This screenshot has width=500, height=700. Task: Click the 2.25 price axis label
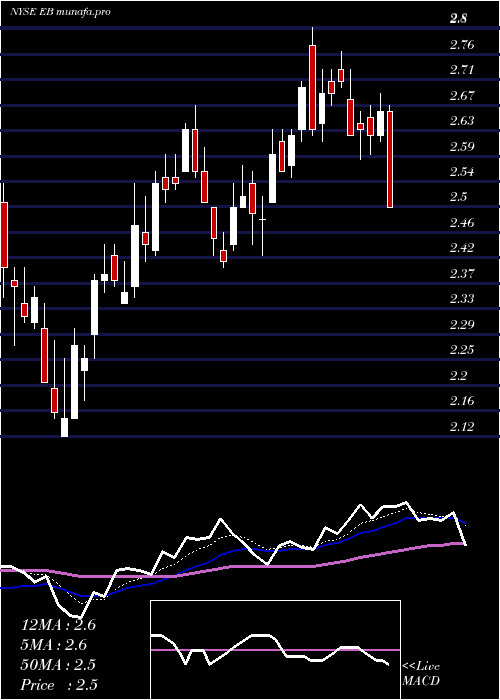pyautogui.click(x=462, y=350)
